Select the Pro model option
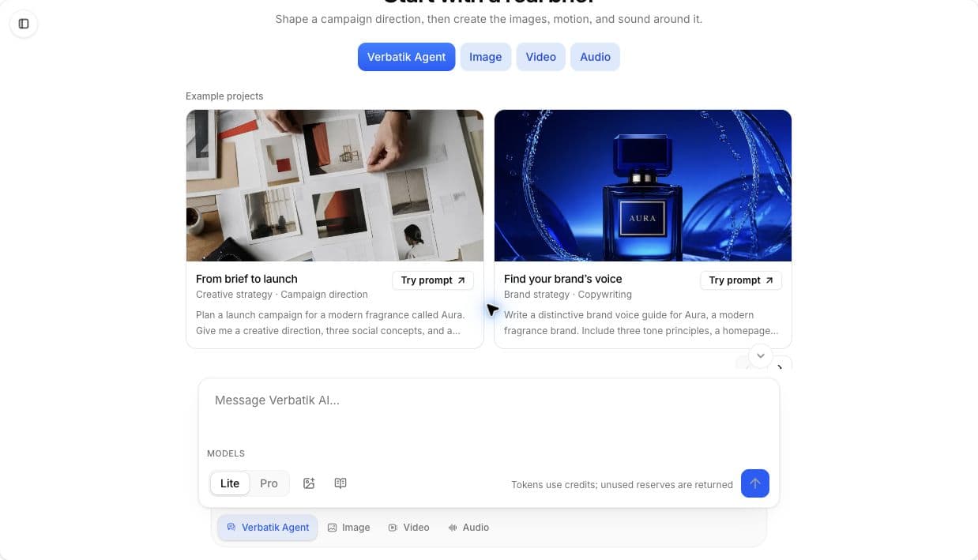 (269, 483)
